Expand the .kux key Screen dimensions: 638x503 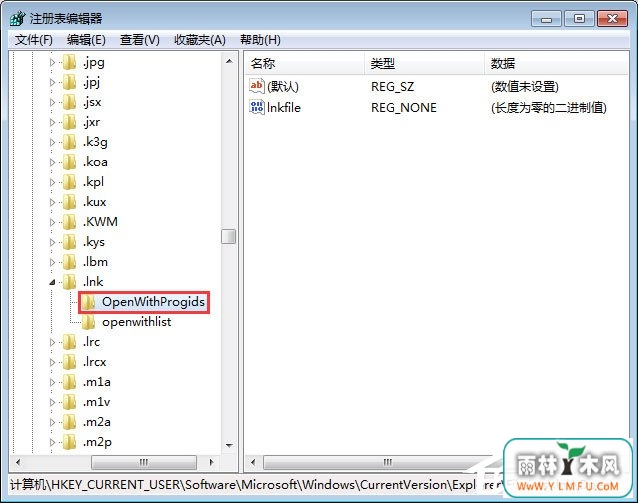tap(52, 202)
